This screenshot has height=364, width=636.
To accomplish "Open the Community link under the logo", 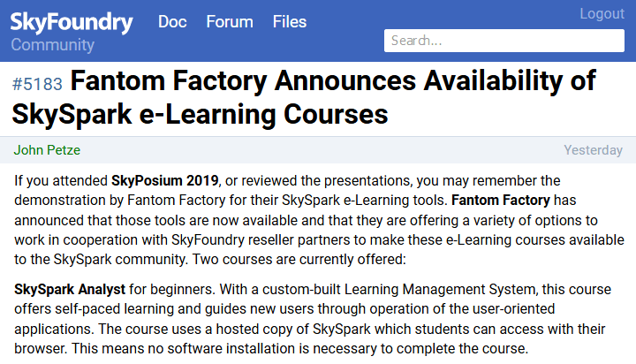I will click(x=52, y=44).
